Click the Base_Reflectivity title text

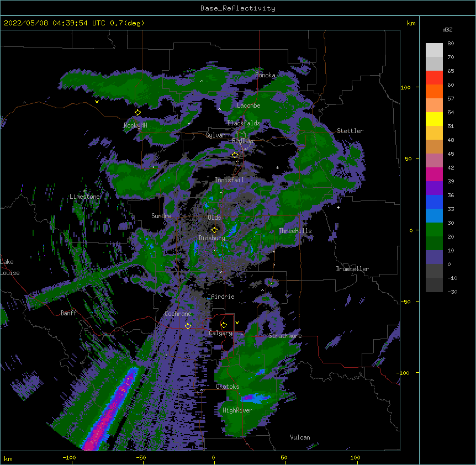point(238,8)
